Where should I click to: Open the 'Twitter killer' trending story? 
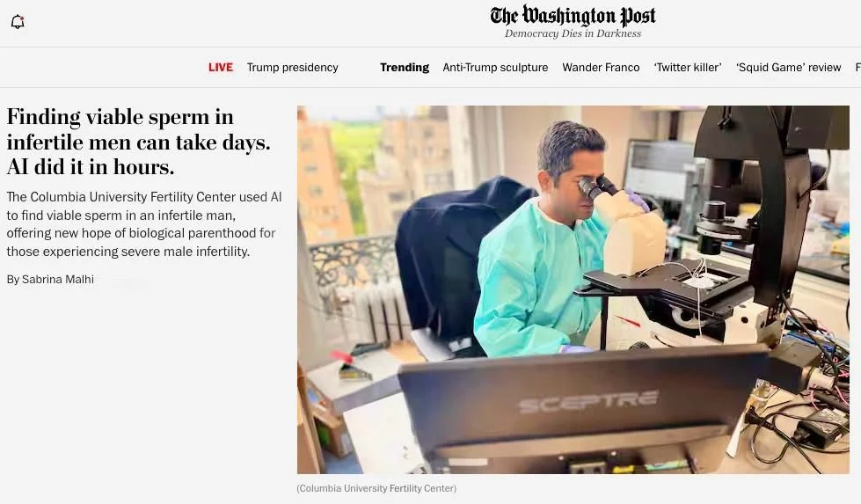click(x=688, y=68)
